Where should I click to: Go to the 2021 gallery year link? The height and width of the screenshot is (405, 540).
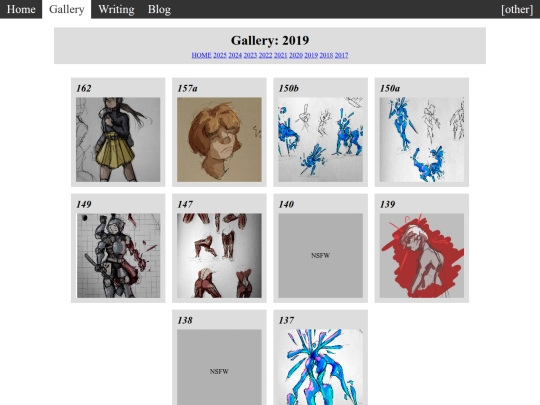(x=280, y=55)
